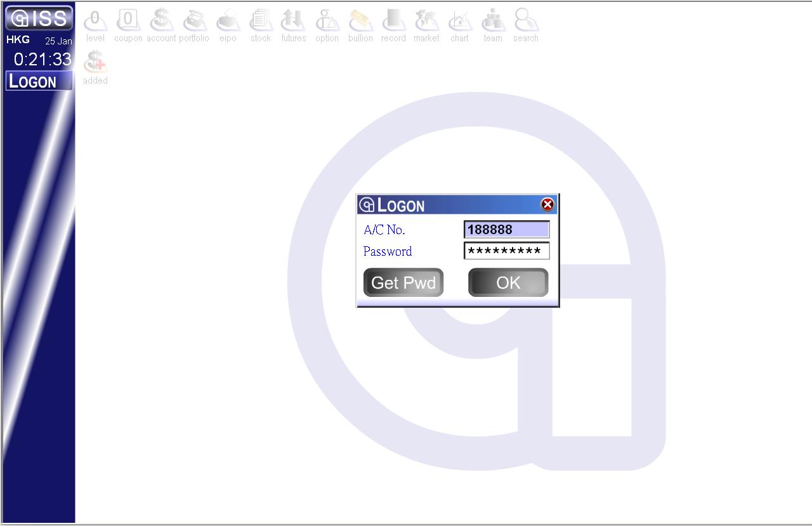Focus the Password input field
The width and height of the screenshot is (812, 526).
(x=506, y=251)
